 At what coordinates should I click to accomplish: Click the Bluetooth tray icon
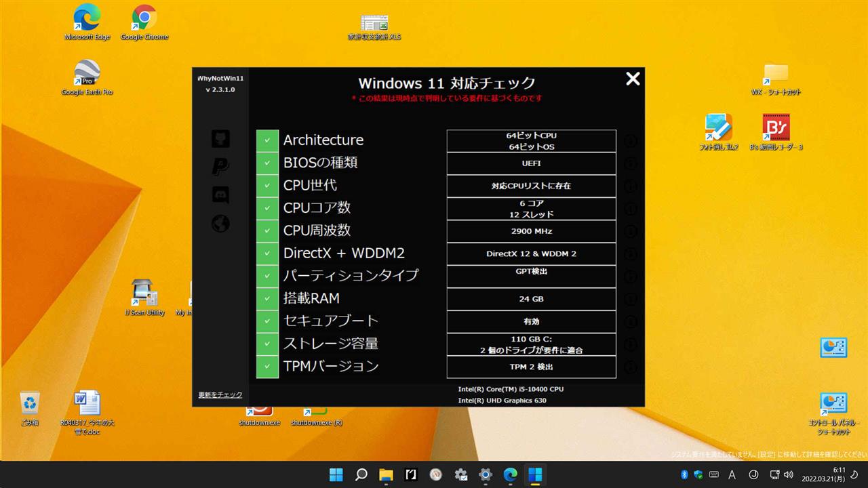pyautogui.click(x=684, y=474)
